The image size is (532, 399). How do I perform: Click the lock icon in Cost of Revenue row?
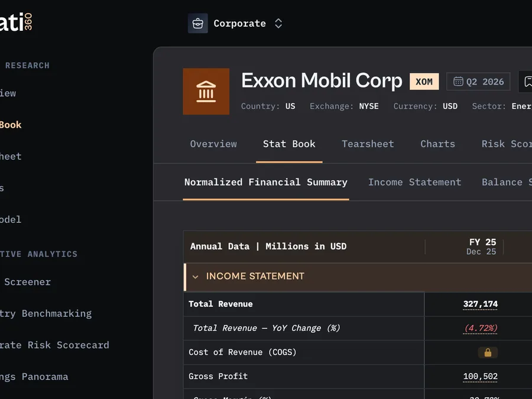tap(488, 352)
